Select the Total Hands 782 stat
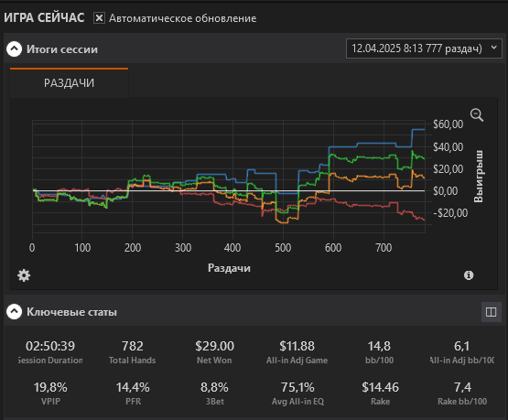This screenshot has height=420, width=508. (132, 351)
